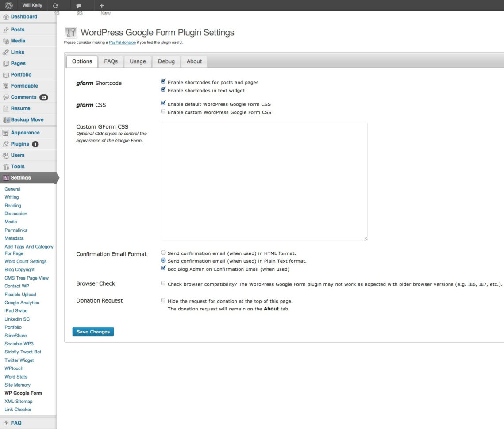Screen dimensions: 504x429
Task: Select HTML format for confirmation email
Action: point(163,252)
